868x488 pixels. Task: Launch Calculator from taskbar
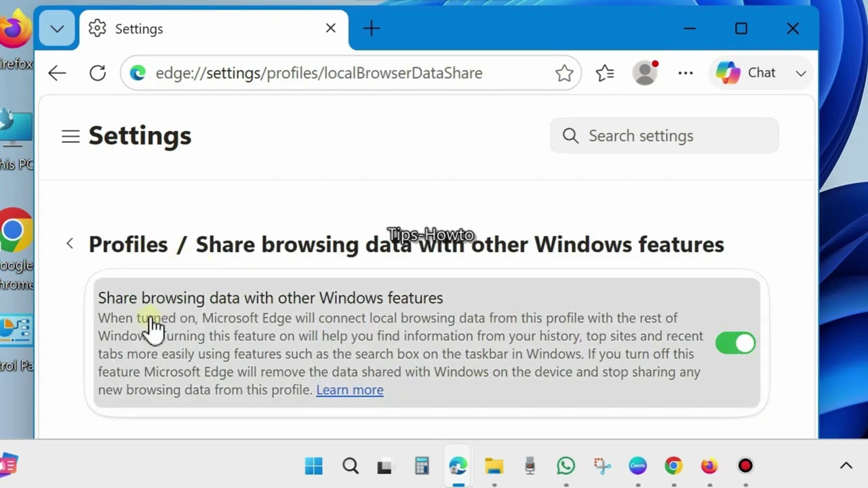(422, 466)
